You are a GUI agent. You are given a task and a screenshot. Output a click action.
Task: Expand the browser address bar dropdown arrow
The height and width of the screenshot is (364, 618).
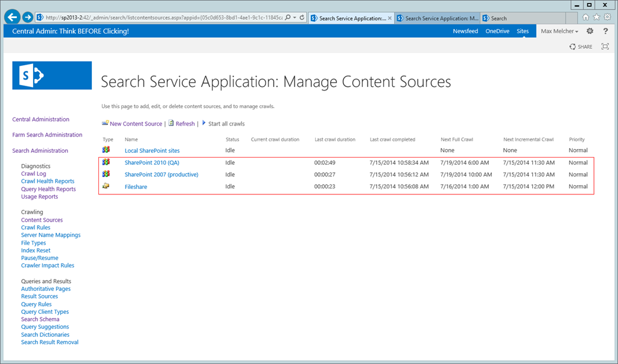coord(295,18)
